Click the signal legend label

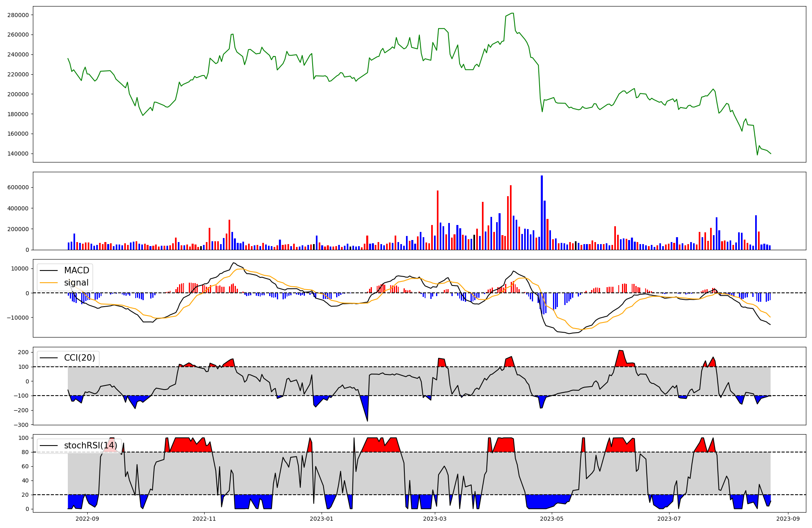76,283
